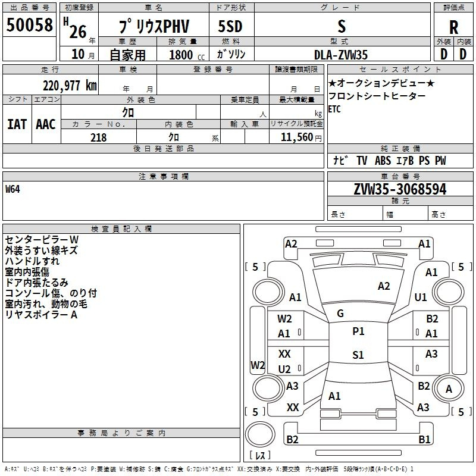Select the color number 218

click(99, 137)
